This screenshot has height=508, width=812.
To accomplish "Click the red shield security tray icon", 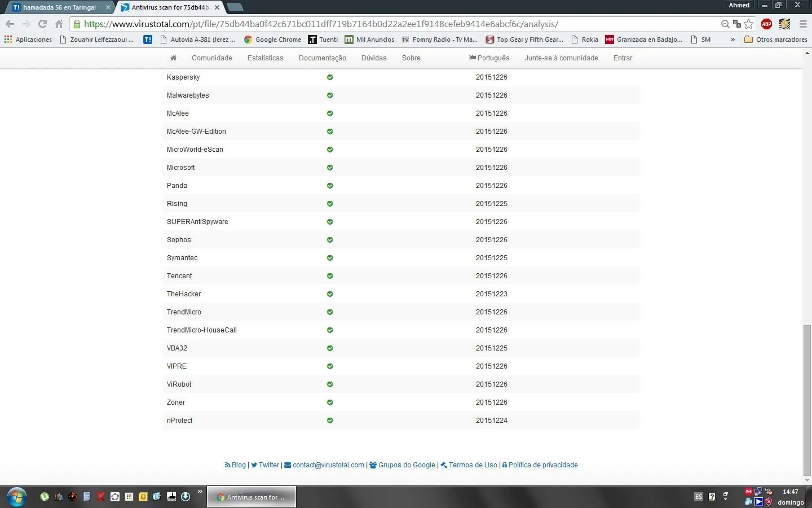I will point(769,501).
